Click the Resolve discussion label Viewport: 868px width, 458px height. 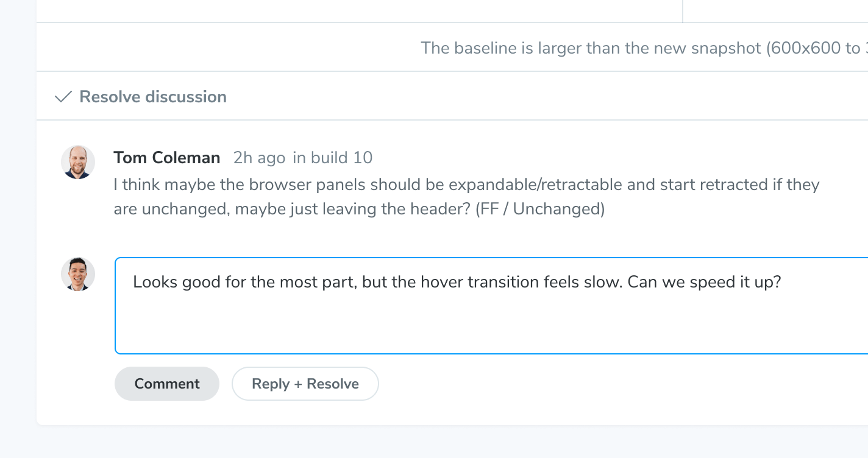tap(153, 97)
